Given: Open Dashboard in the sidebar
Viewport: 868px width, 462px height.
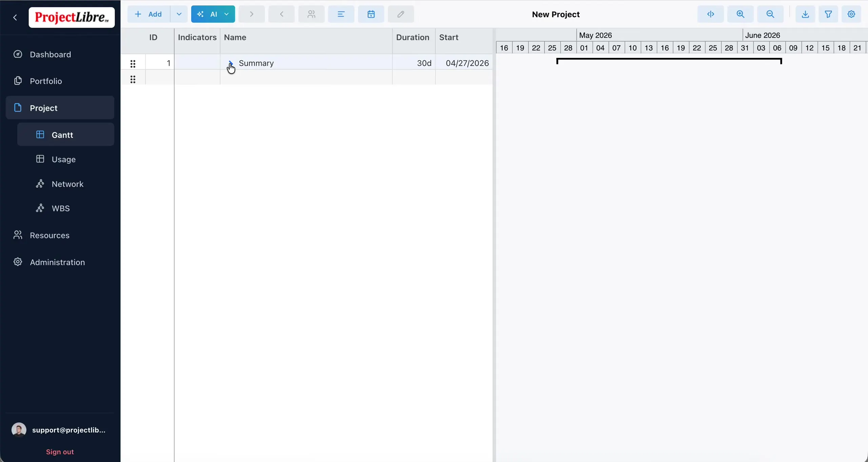Looking at the screenshot, I should 60,54.
